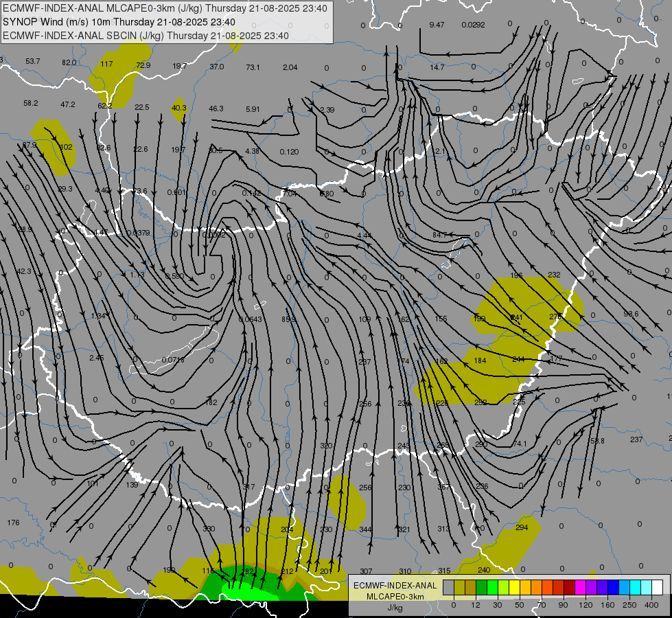Click the 40.3 value in olive diamond
This screenshot has height=618, width=672.
point(178,108)
